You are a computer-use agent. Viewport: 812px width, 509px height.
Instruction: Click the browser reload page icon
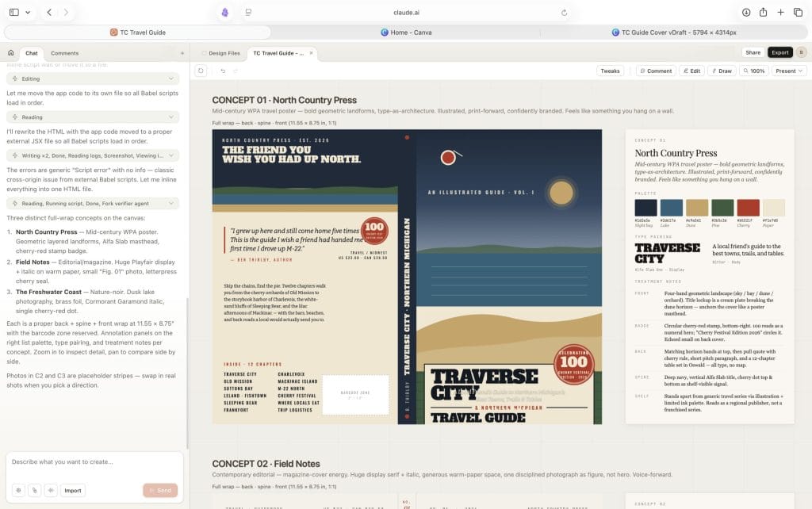[564, 13]
